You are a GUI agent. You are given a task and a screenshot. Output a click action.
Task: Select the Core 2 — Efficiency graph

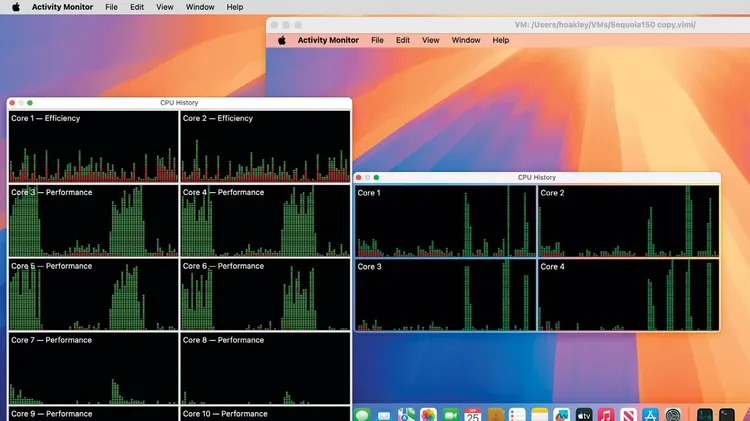[x=265, y=146]
